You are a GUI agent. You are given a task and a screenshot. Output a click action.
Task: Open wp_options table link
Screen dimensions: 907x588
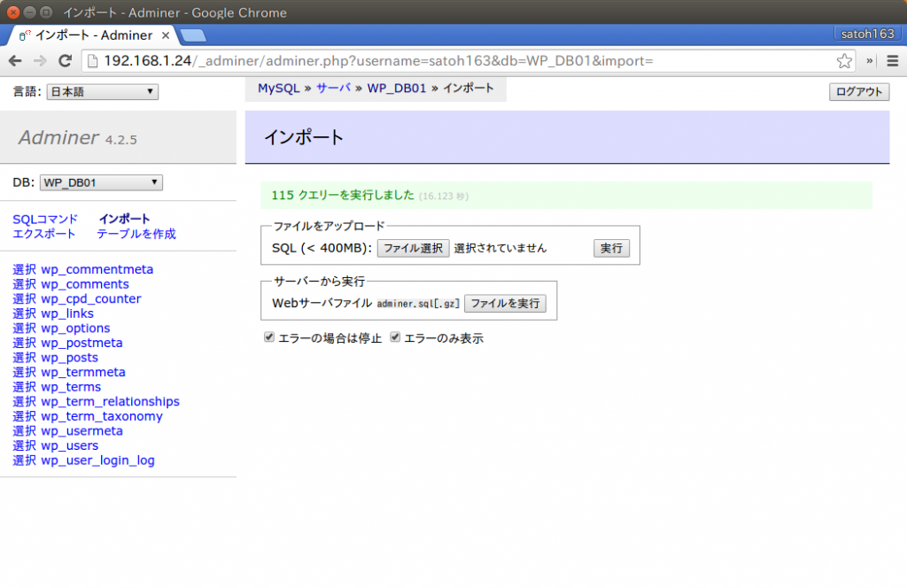(x=75, y=328)
